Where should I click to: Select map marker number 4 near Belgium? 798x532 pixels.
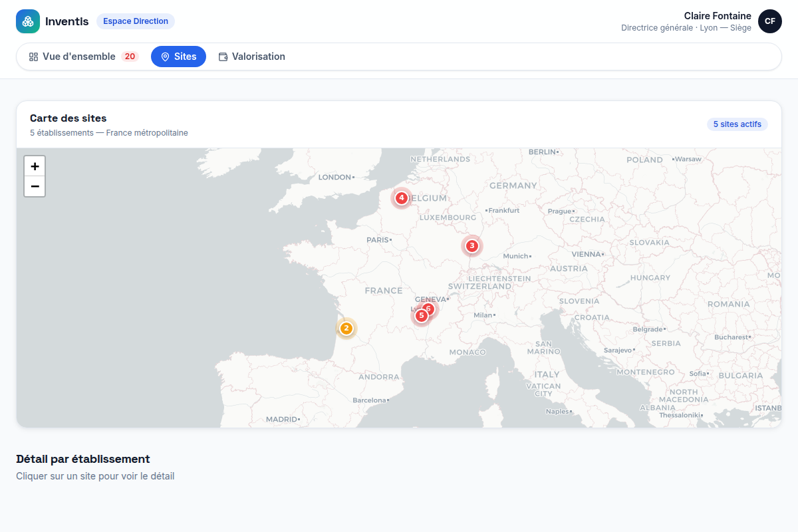(x=402, y=198)
